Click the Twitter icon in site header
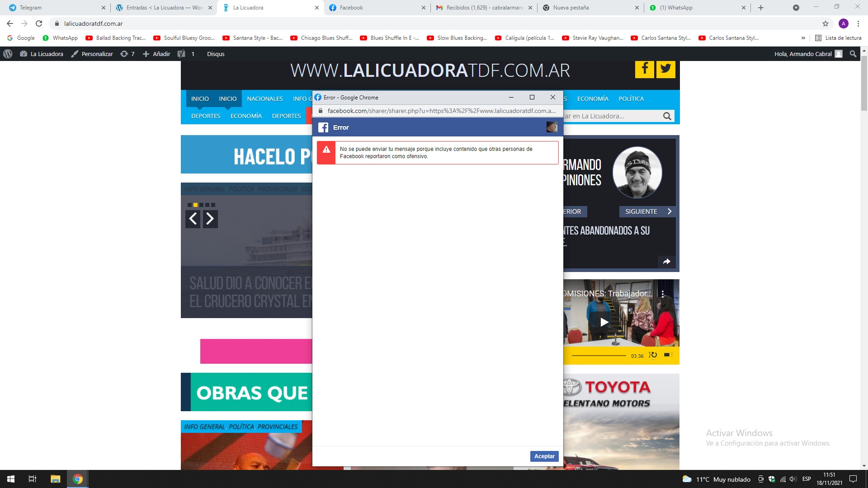 point(665,69)
